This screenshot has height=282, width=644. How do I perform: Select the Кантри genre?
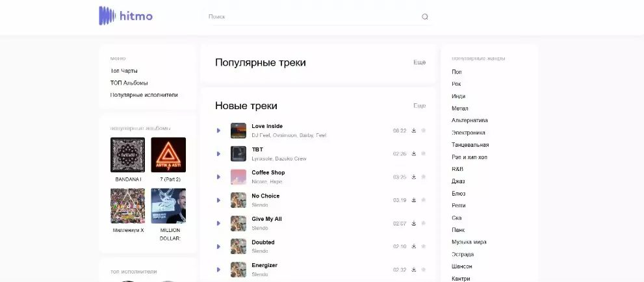[461, 278]
